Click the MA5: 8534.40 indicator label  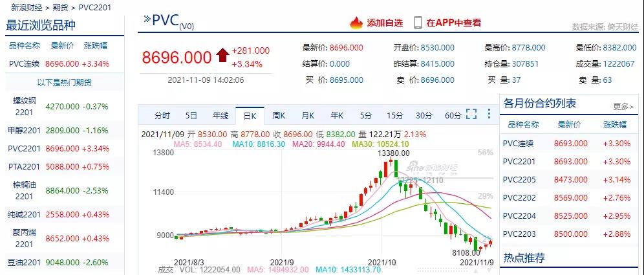coord(198,144)
